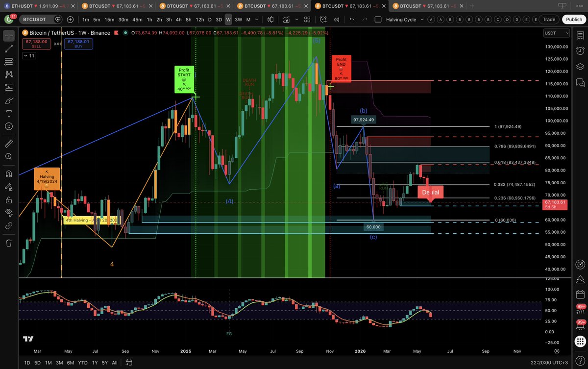Open the XABCD patterns tool
The image size is (588, 369).
(9, 74)
